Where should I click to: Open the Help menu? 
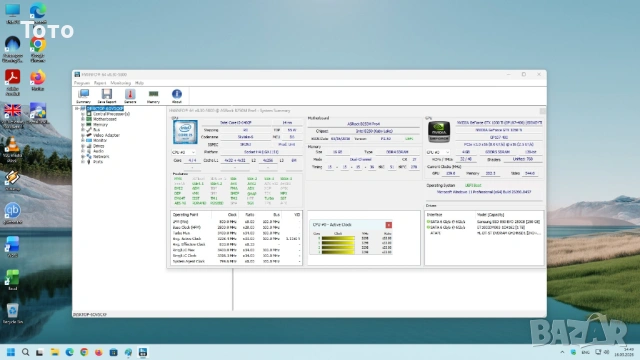pos(139,83)
